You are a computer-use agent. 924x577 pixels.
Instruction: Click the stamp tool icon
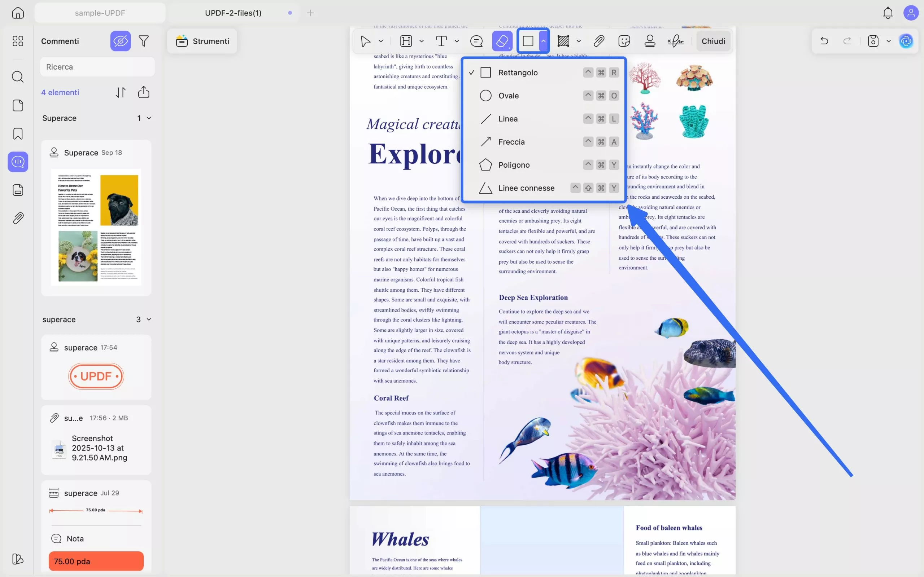pyautogui.click(x=649, y=41)
